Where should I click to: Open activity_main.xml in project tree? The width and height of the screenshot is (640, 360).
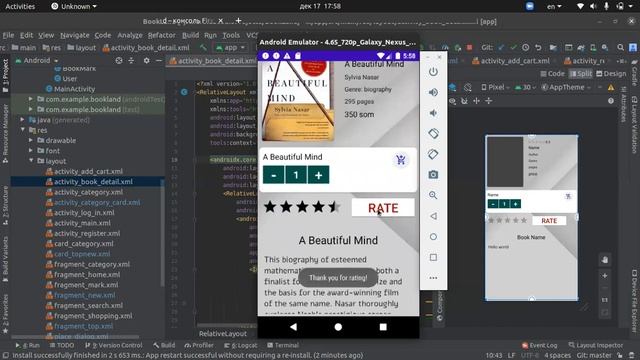coord(82,223)
